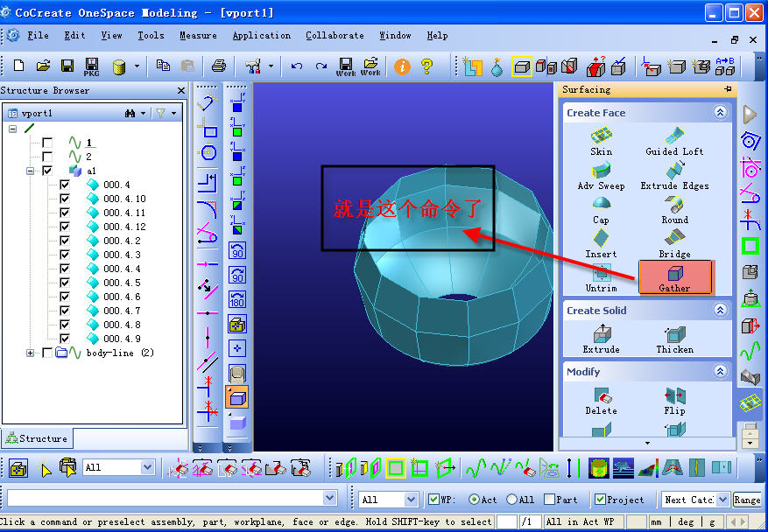Select the Untrim command
Screen dimensions: 768x532
tap(601, 278)
